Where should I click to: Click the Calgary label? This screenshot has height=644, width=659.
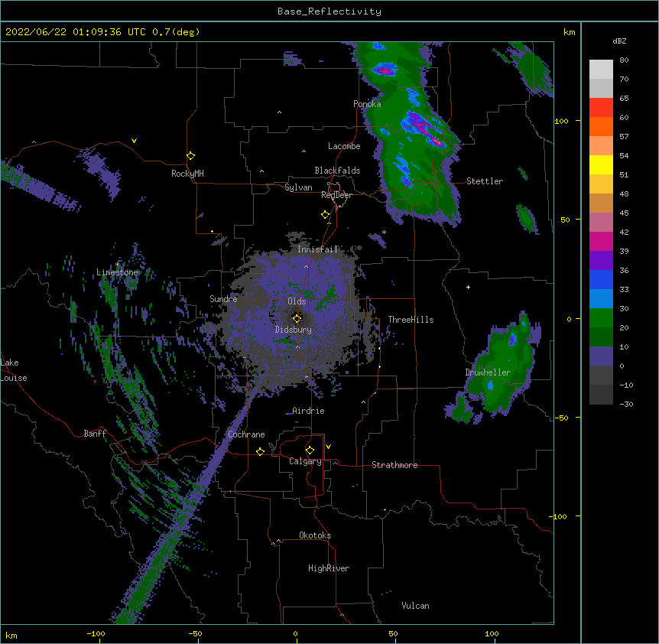305,461
